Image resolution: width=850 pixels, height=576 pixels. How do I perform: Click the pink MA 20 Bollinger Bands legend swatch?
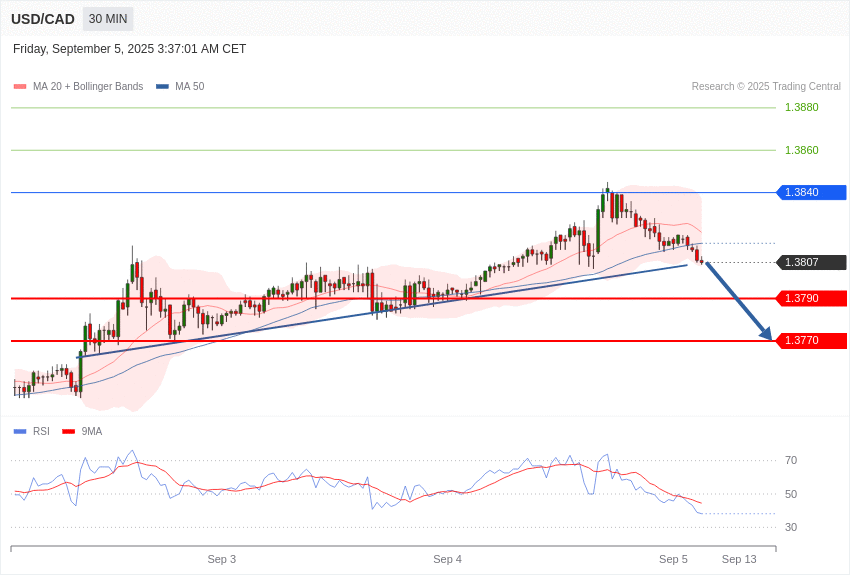tap(20, 87)
